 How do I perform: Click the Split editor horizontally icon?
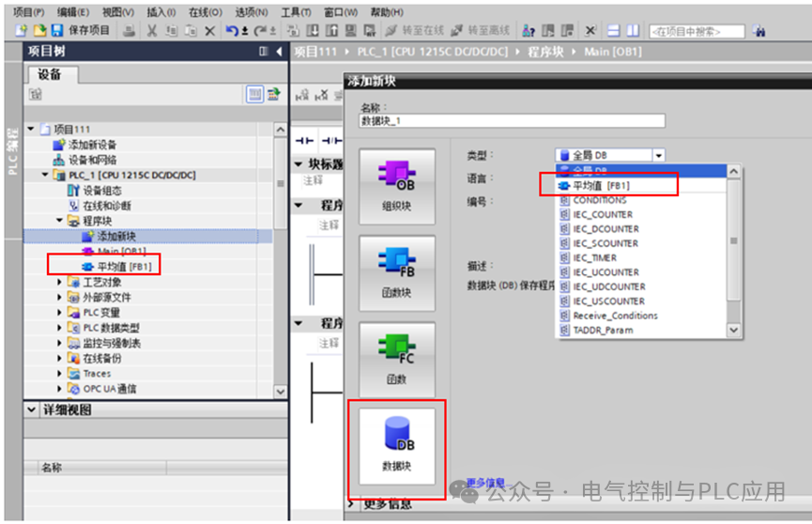coord(614,31)
